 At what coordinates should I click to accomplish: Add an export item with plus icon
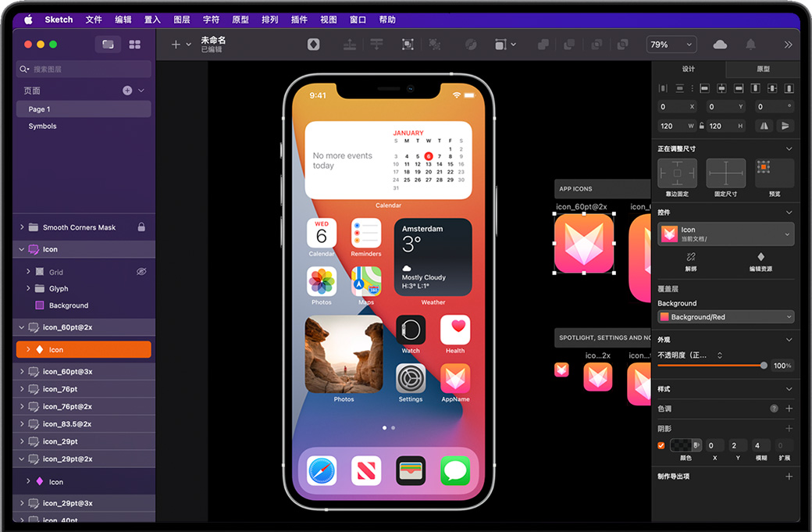pyautogui.click(x=789, y=477)
